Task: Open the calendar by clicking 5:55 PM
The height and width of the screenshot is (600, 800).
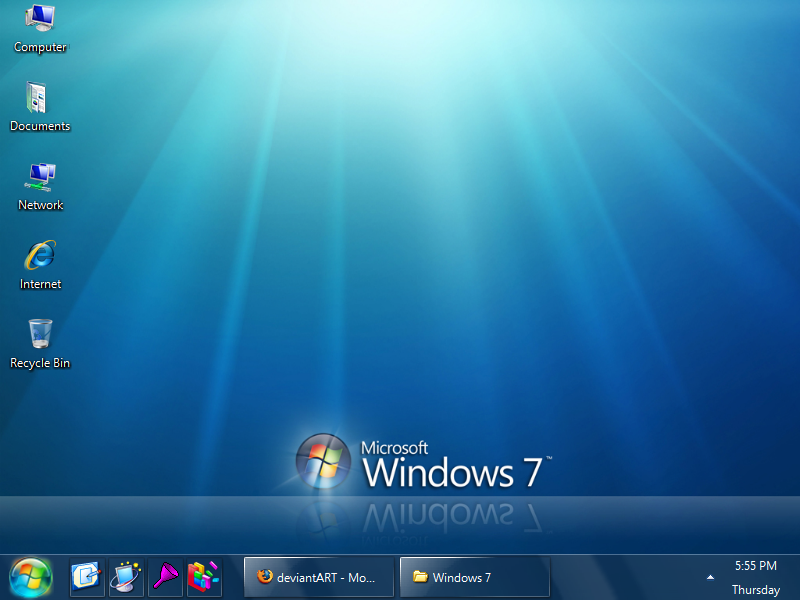Action: pos(756,565)
